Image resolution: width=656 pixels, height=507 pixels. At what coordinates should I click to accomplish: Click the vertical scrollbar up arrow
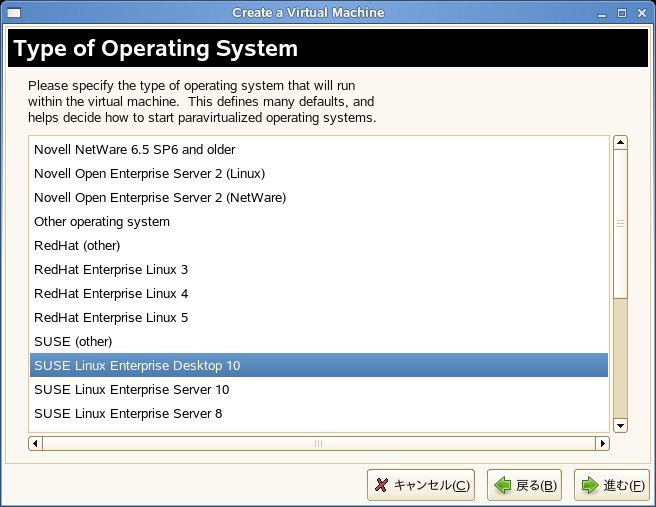point(620,143)
